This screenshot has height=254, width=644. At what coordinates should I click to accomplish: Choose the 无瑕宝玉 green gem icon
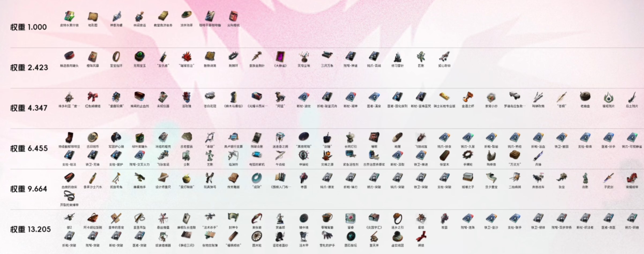coord(139,57)
